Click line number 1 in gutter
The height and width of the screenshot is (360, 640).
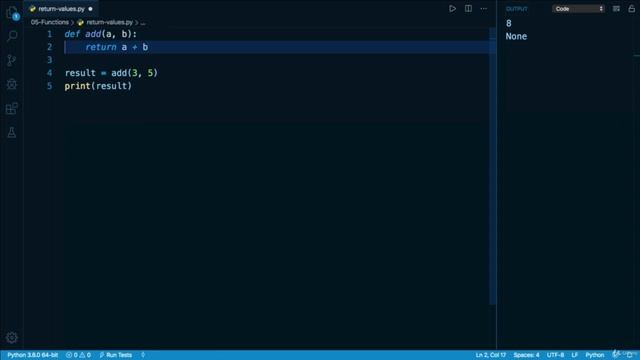pos(50,34)
